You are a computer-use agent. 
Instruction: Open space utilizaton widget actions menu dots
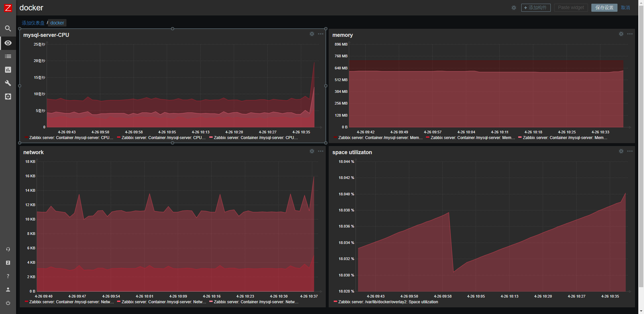click(630, 151)
